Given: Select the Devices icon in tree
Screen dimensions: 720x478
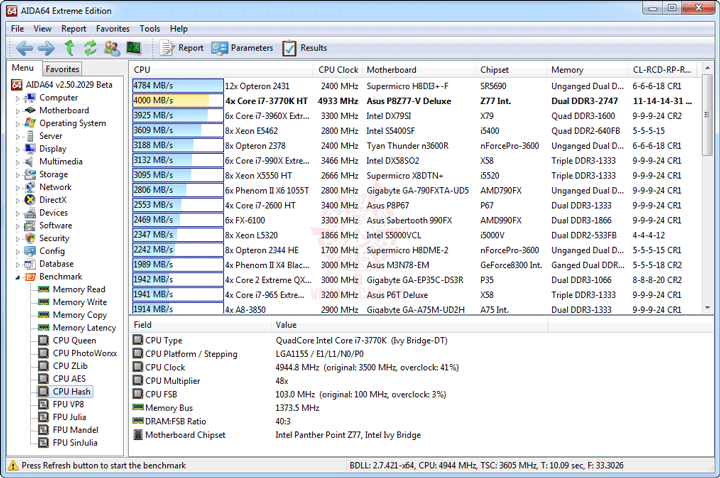Looking at the screenshot, I should point(30,213).
